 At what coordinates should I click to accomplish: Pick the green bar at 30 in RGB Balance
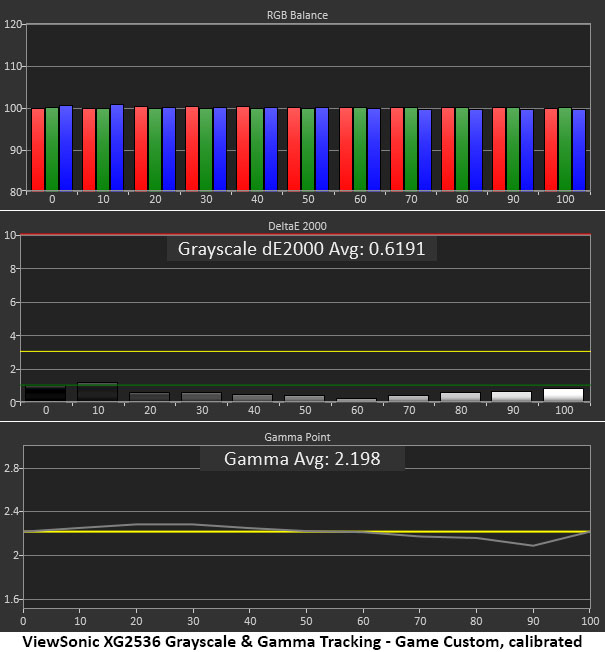206,149
